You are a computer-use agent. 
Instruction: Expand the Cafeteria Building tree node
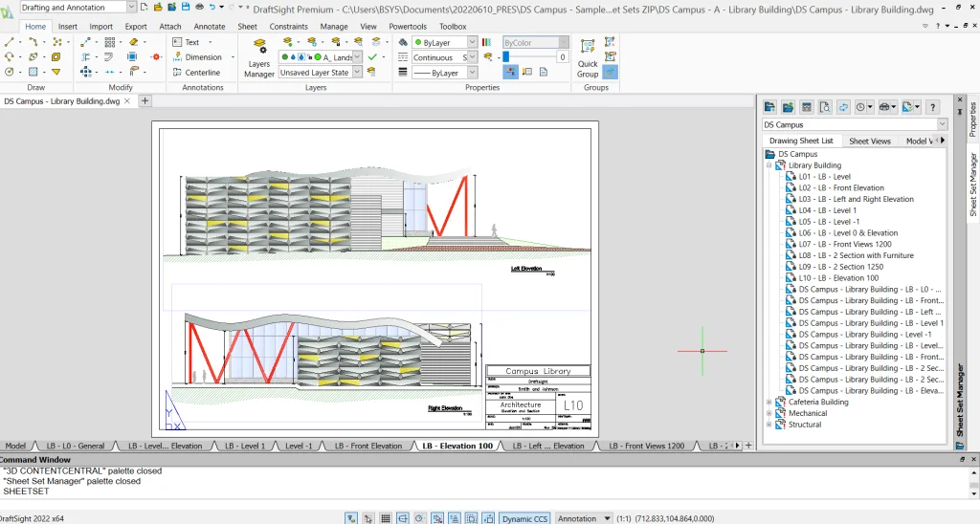768,403
